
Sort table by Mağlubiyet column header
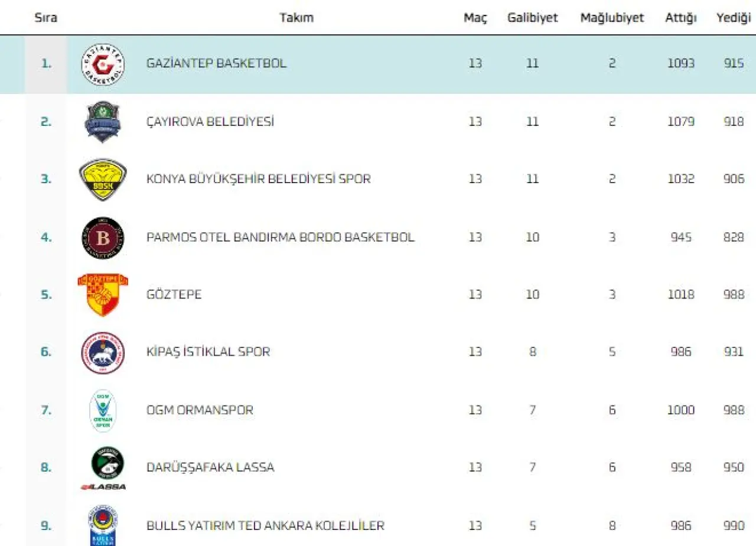pos(612,18)
